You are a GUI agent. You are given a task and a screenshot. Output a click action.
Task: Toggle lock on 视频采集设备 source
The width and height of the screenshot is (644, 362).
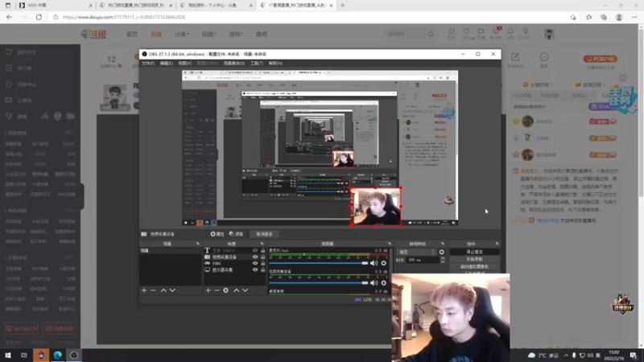[263, 257]
